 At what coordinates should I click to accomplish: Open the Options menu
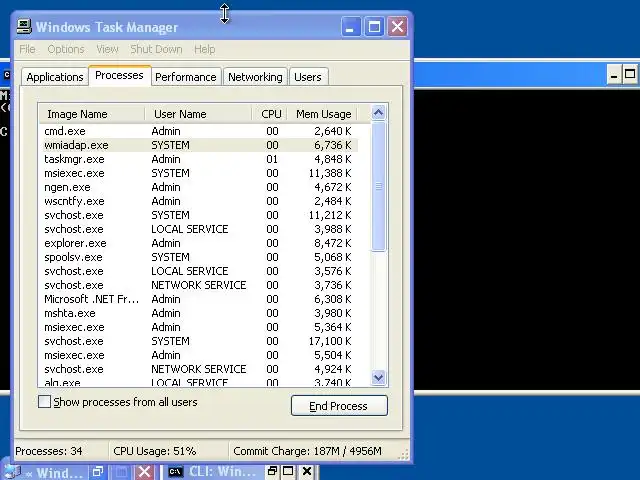[66, 49]
